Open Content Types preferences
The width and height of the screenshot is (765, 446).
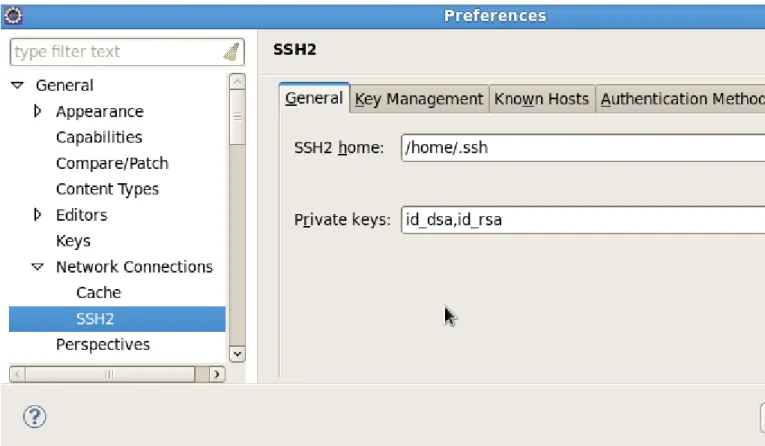point(107,189)
